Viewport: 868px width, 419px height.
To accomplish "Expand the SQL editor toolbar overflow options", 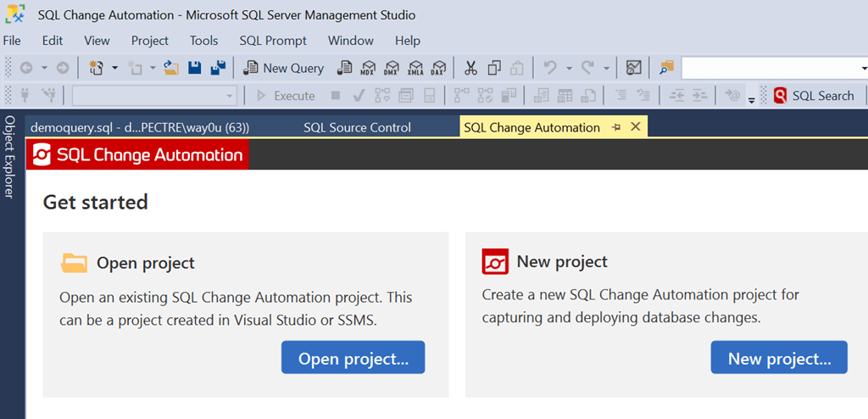I will 751,100.
